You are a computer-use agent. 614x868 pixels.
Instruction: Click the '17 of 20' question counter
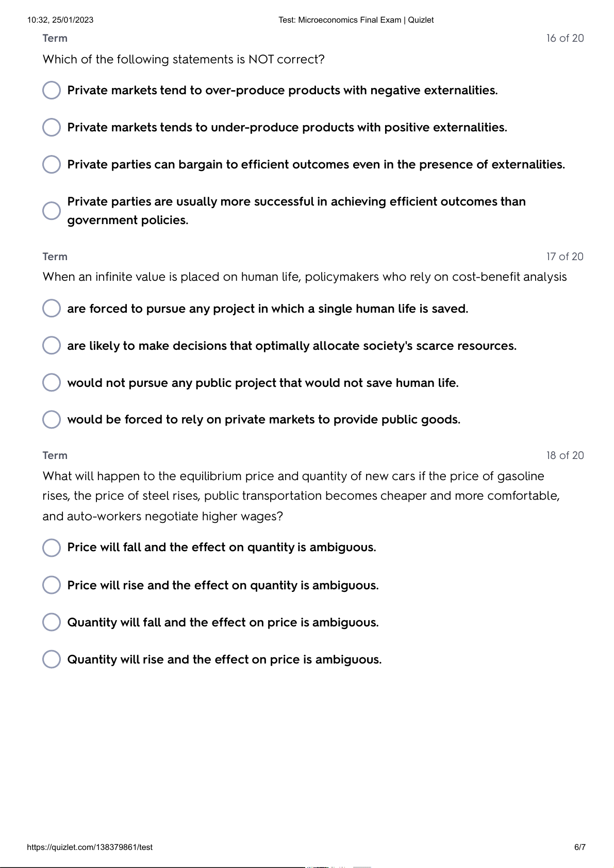565,257
